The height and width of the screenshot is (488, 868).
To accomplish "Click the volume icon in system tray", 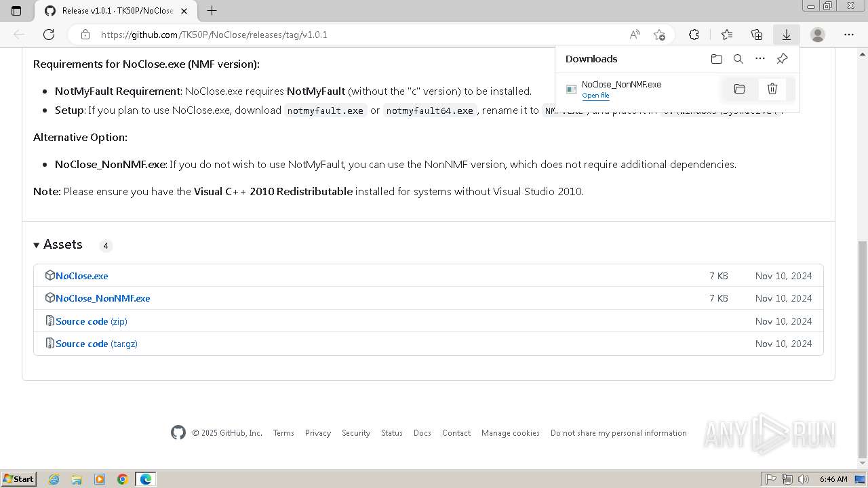I will point(804,479).
